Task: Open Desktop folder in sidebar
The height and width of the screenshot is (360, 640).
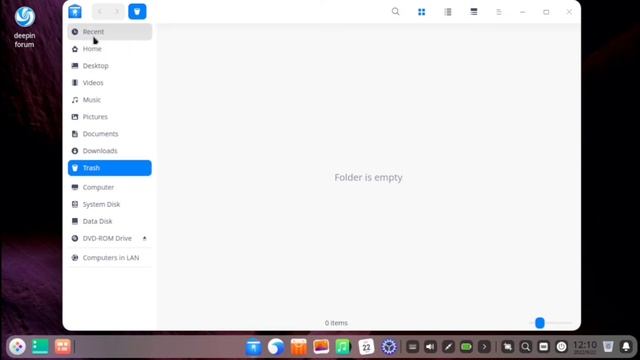Action: [109, 66]
